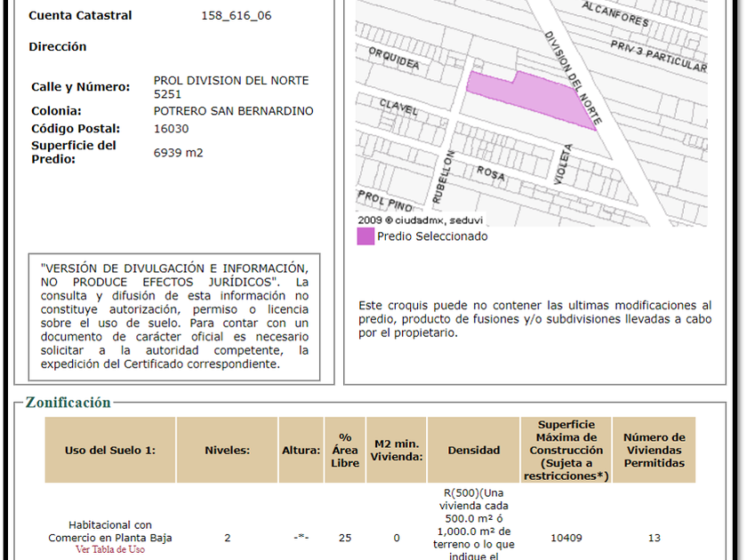Screen dimensions: 747x560
Task: Click the Altura value -*-
Action: pos(301,538)
